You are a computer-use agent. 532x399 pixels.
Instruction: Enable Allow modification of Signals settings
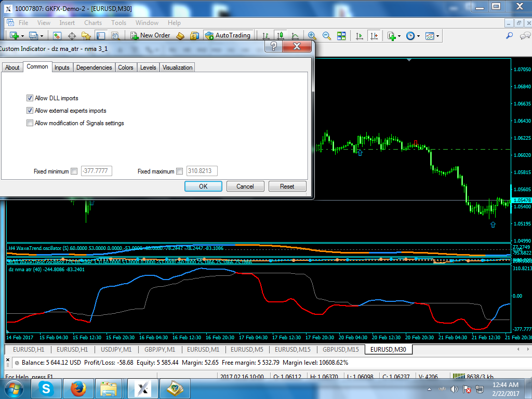(30, 123)
